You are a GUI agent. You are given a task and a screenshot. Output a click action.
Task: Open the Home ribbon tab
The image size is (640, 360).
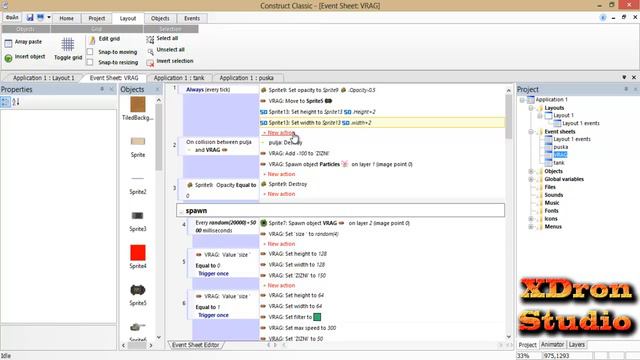[67, 18]
